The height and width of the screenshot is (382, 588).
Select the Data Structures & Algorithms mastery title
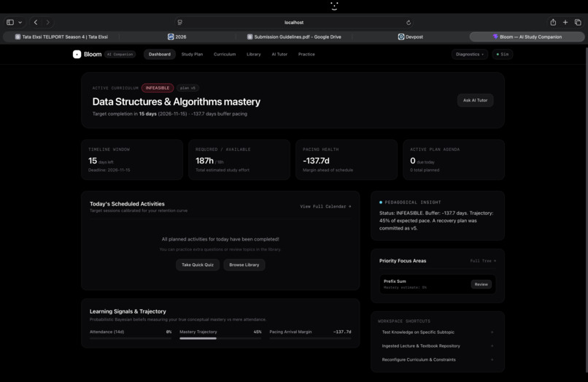point(177,102)
